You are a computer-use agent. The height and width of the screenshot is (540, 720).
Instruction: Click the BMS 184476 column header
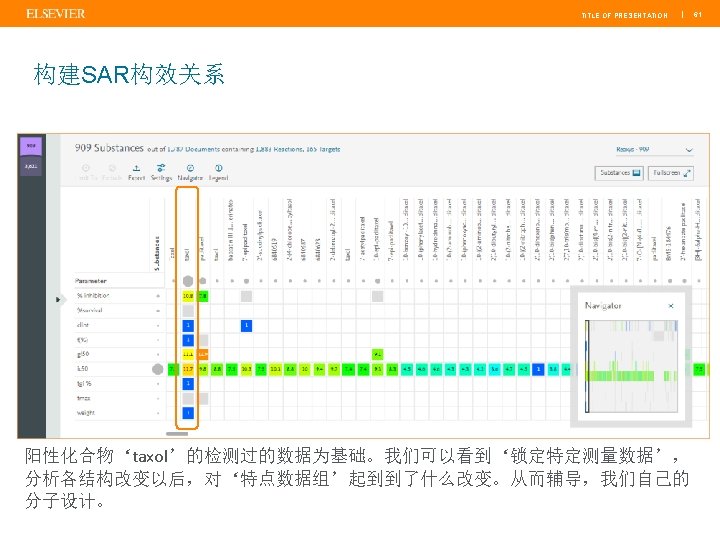coord(669,243)
